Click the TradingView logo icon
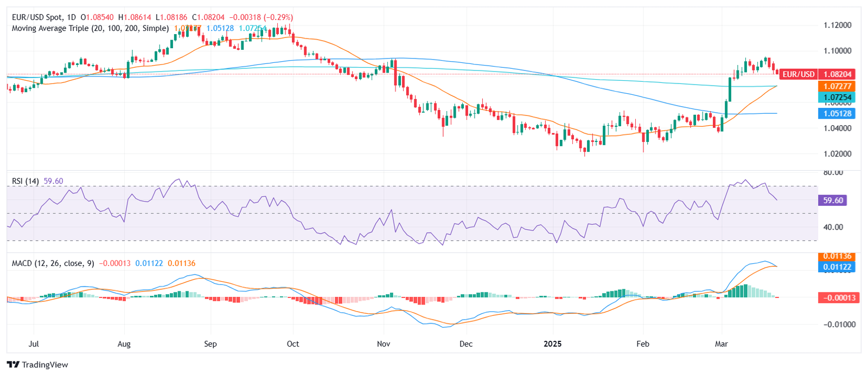Image resolution: width=868 pixels, height=376 pixels. tap(13, 365)
